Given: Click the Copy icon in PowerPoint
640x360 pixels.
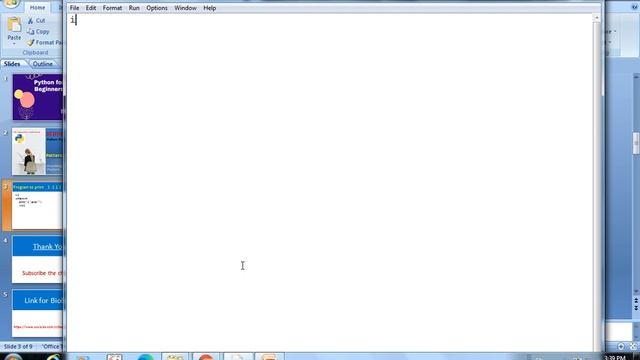Looking at the screenshot, I should click(x=31, y=31).
